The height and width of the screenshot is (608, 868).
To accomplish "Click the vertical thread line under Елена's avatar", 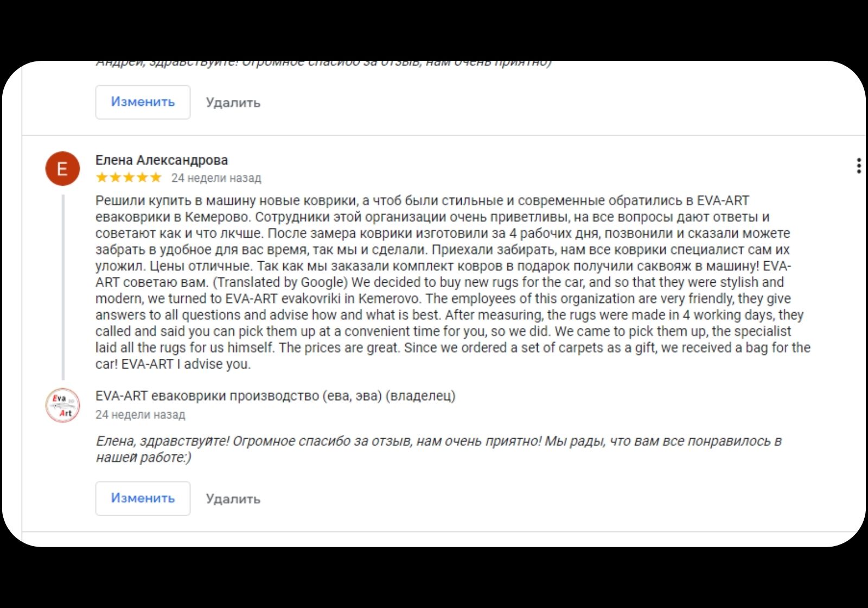I will (63, 288).
